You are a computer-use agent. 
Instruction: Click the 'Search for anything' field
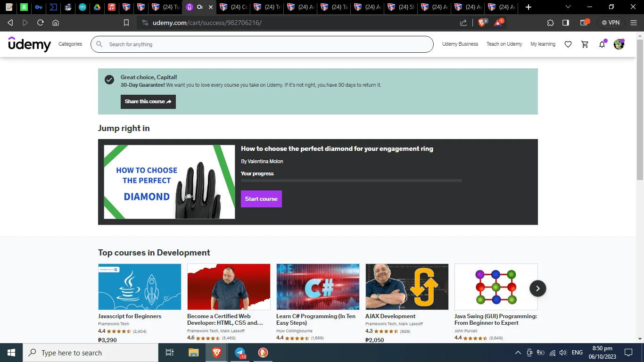point(262,44)
